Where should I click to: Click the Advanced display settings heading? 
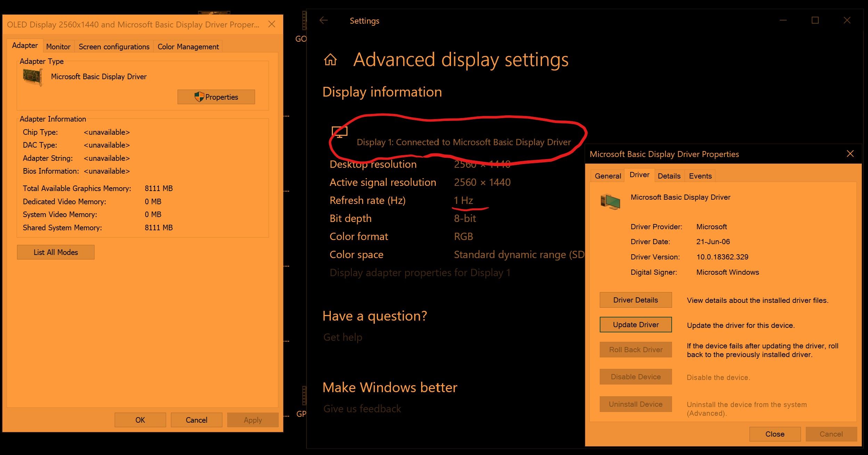[461, 60]
